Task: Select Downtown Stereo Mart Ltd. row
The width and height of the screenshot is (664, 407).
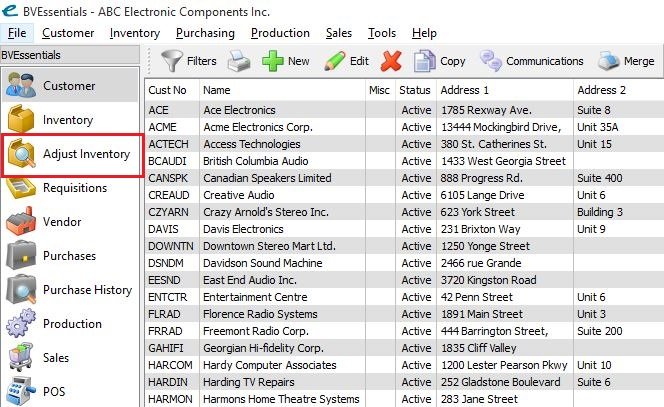Action: pos(404,246)
